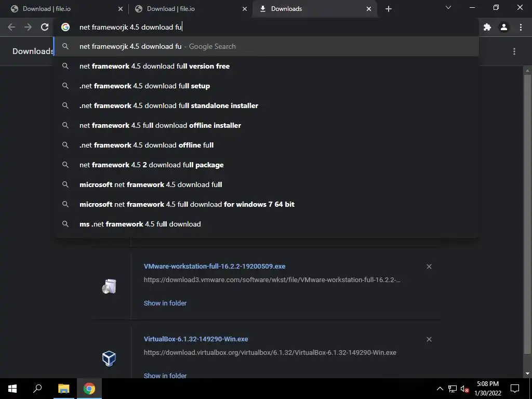
Task: Click the browser Forward arrow
Action: coord(28,27)
